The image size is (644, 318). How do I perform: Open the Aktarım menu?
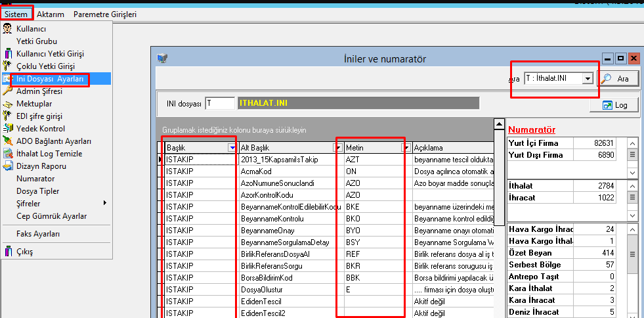tap(51, 14)
